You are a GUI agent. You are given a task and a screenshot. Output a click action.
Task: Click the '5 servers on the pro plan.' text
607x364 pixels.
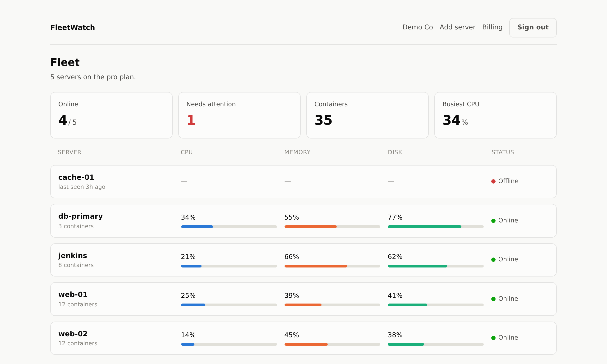pyautogui.click(x=93, y=77)
